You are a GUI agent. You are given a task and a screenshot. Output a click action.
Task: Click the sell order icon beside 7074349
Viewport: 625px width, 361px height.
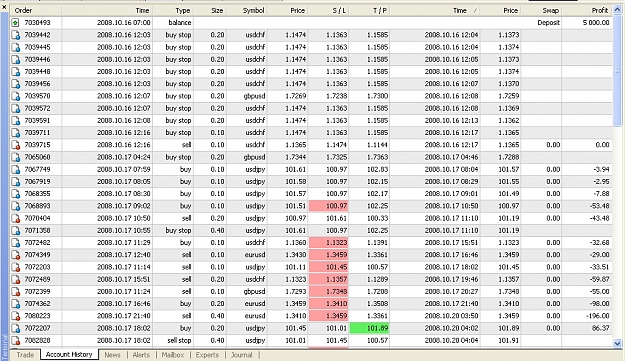pyautogui.click(x=15, y=255)
